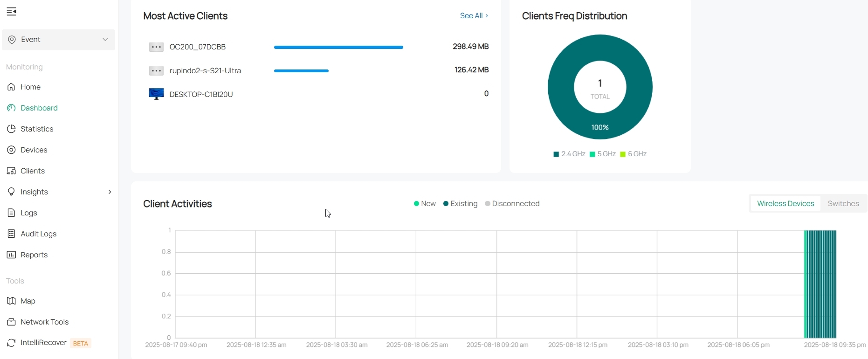This screenshot has width=868, height=359.
Task: Click the Network Tools toolbox icon
Action: 11,322
